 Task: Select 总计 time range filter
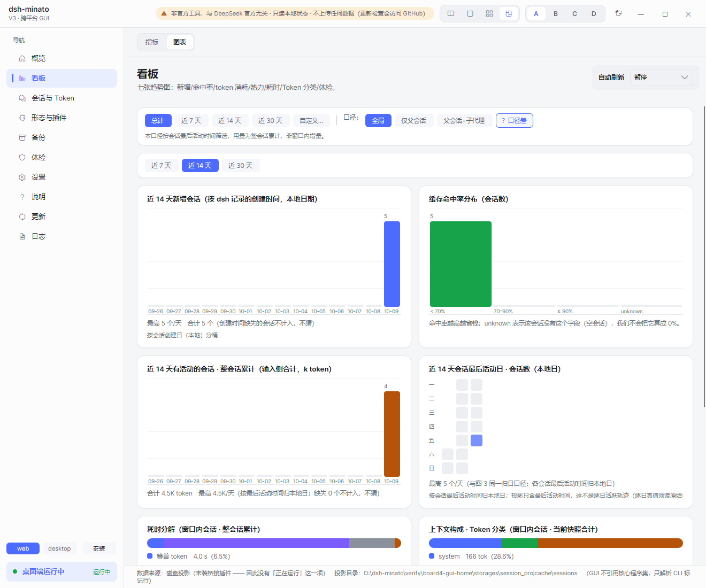(158, 121)
